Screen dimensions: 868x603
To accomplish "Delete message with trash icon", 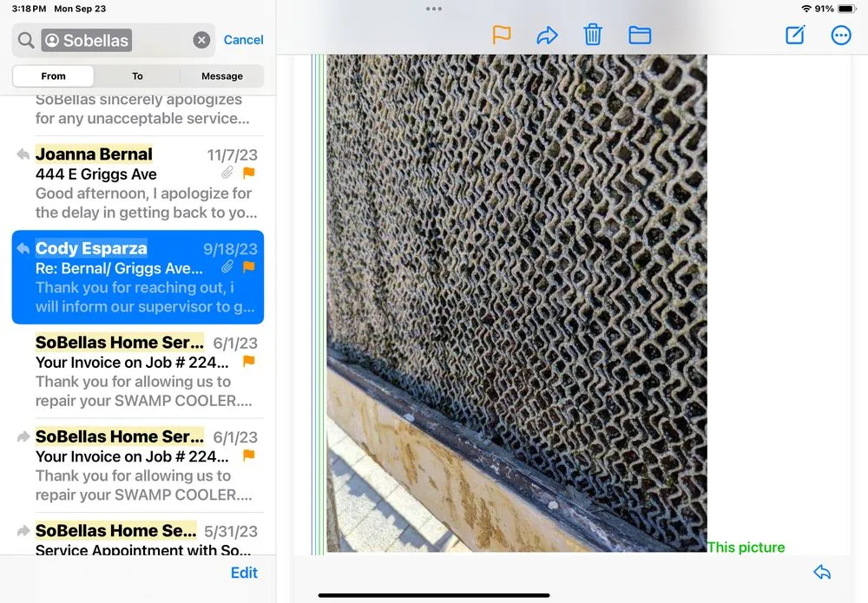I will (x=593, y=35).
